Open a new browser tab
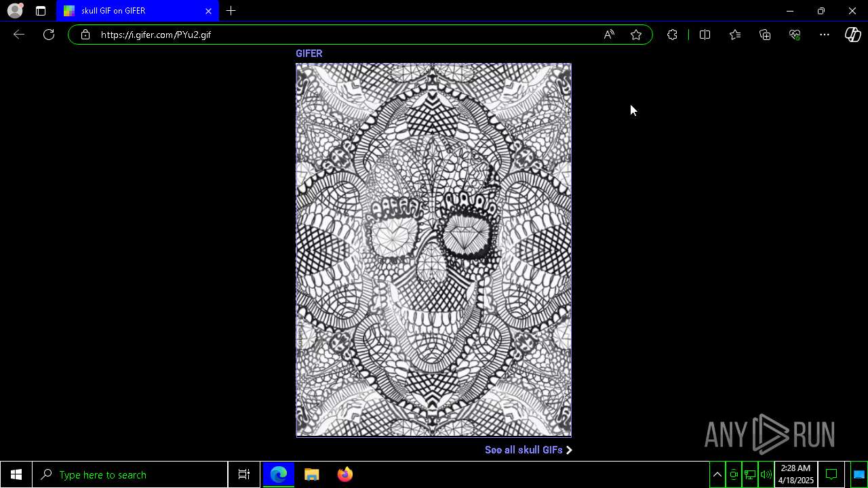The width and height of the screenshot is (868, 488). 231,11
